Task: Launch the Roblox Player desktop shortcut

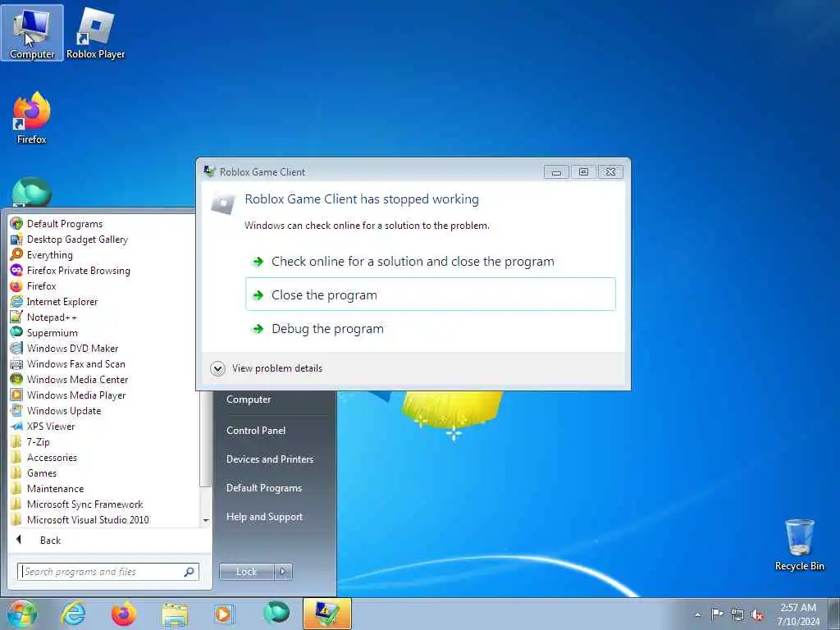Action: [x=95, y=33]
